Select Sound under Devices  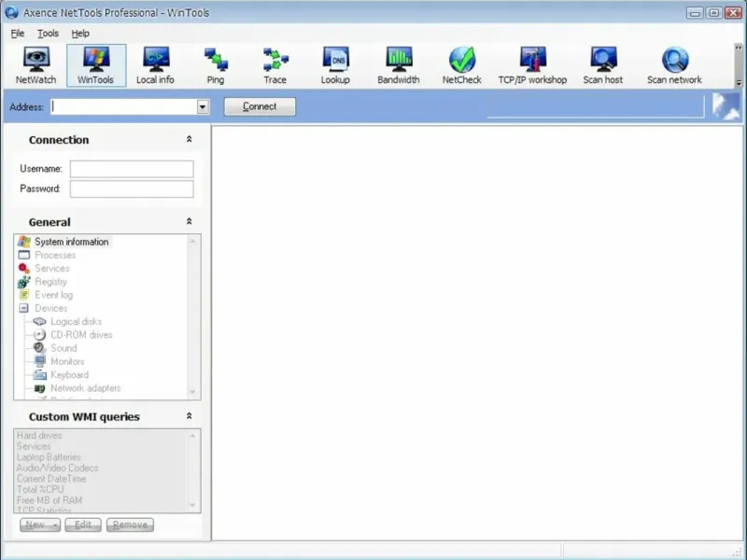[x=63, y=348]
